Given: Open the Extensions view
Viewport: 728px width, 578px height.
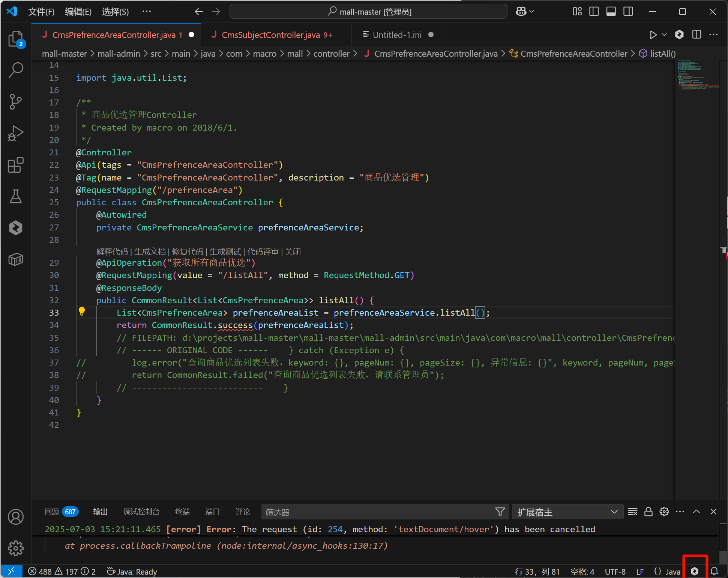Looking at the screenshot, I should click(16, 165).
